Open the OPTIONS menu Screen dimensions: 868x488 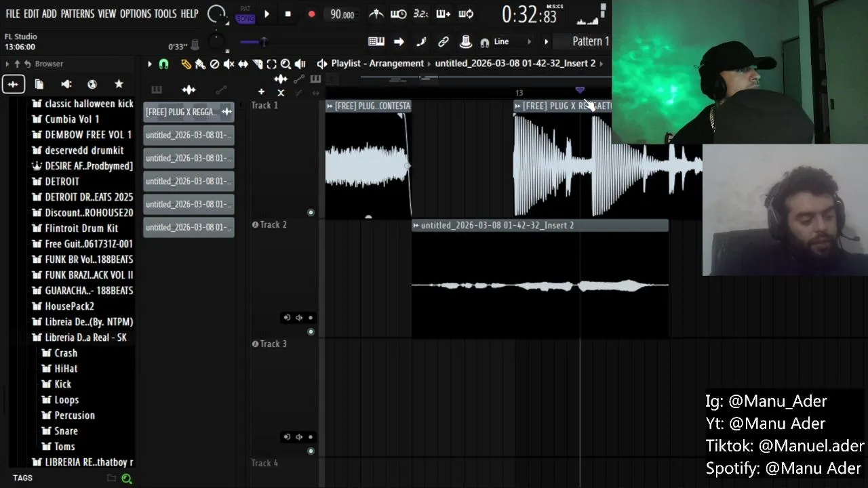point(136,14)
